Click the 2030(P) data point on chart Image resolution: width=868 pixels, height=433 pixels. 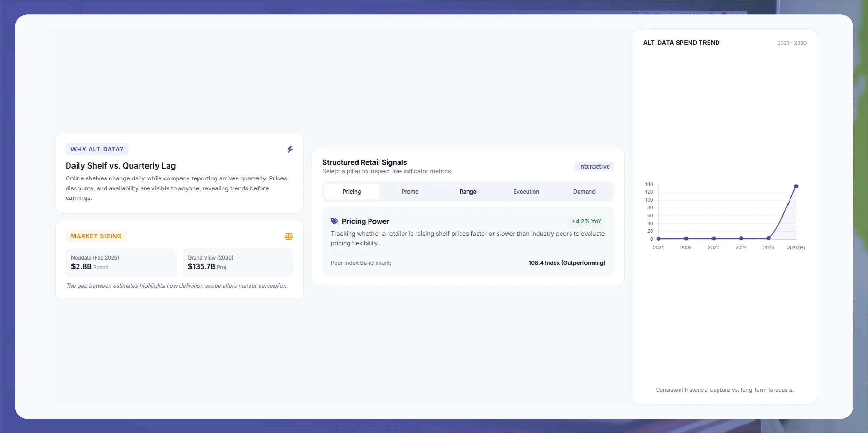[x=796, y=186]
